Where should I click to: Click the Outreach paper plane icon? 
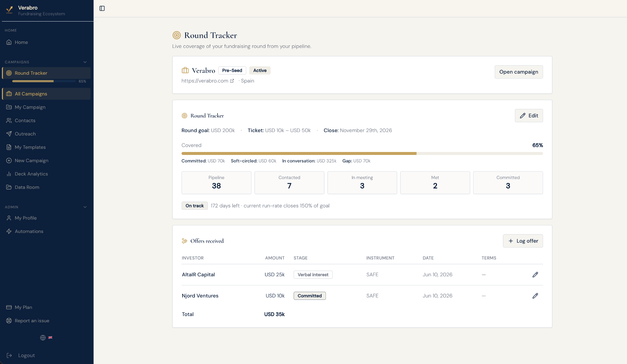pos(9,134)
